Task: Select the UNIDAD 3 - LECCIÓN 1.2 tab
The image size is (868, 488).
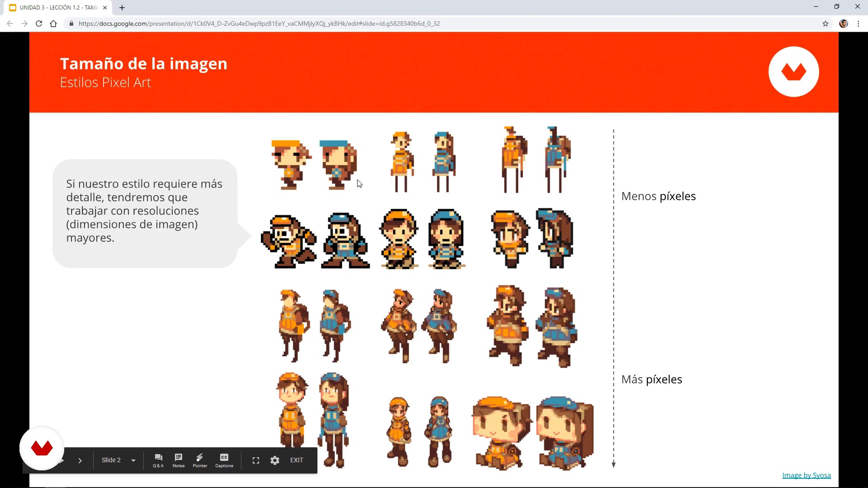Action: tap(58, 8)
